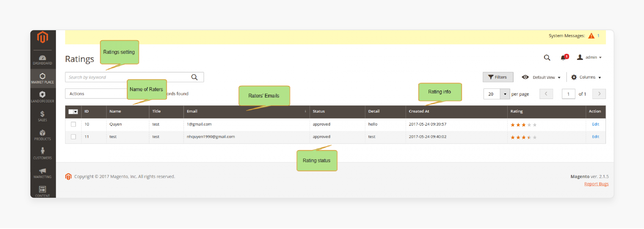Click the Magento logo in footer
Image resolution: width=644 pixels, height=229 pixels.
[x=68, y=176]
